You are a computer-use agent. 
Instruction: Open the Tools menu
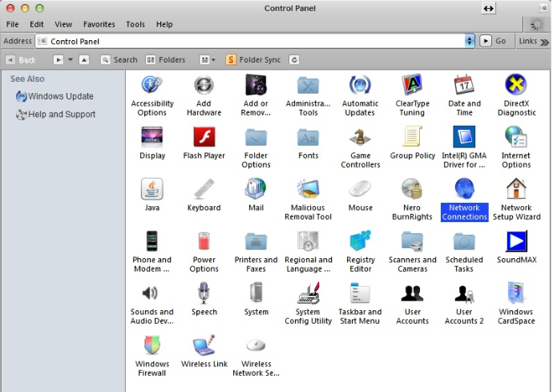[x=135, y=24]
